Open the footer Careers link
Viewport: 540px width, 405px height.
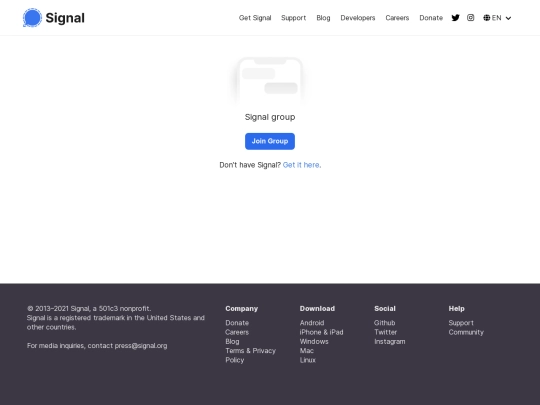(237, 332)
